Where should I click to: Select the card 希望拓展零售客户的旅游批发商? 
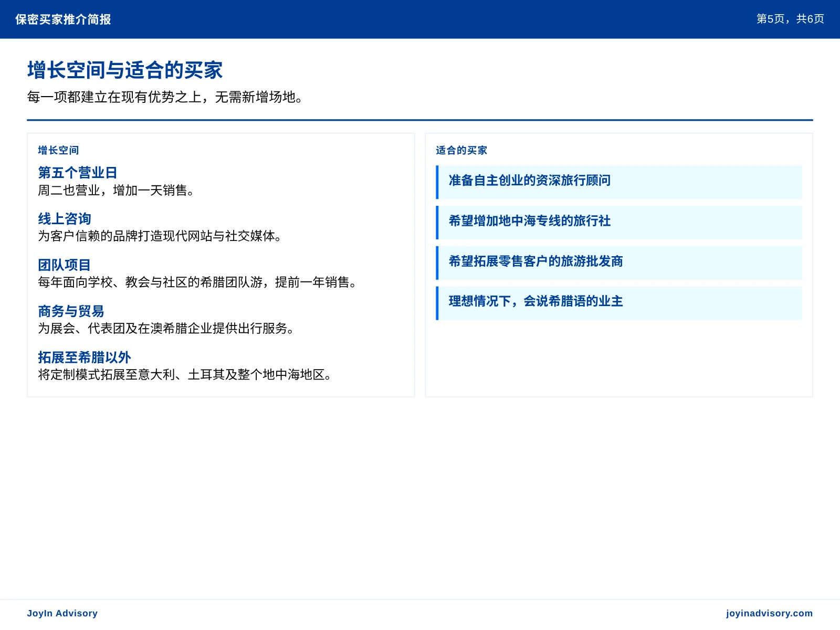[619, 262]
